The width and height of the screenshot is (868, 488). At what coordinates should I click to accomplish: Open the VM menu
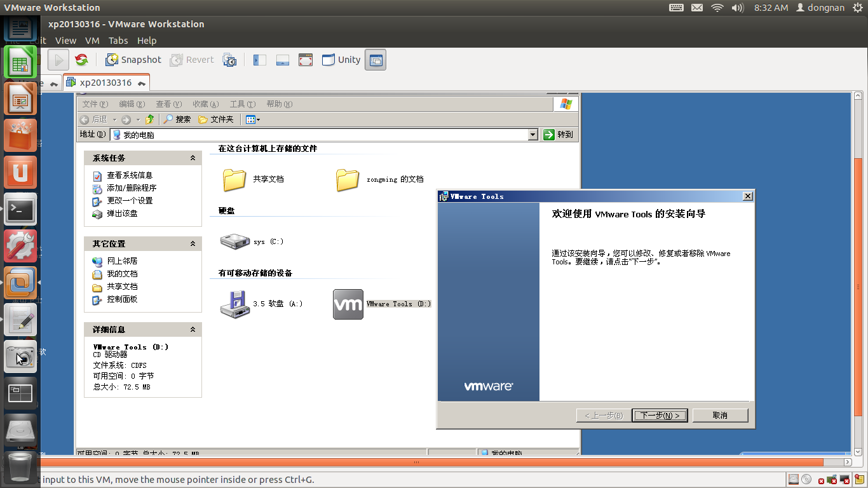coord(92,40)
